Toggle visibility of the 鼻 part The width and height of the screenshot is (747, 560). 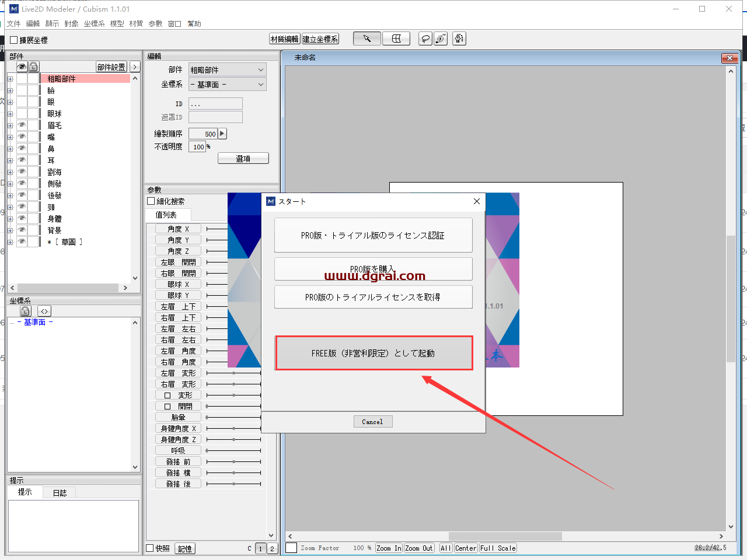(22, 148)
